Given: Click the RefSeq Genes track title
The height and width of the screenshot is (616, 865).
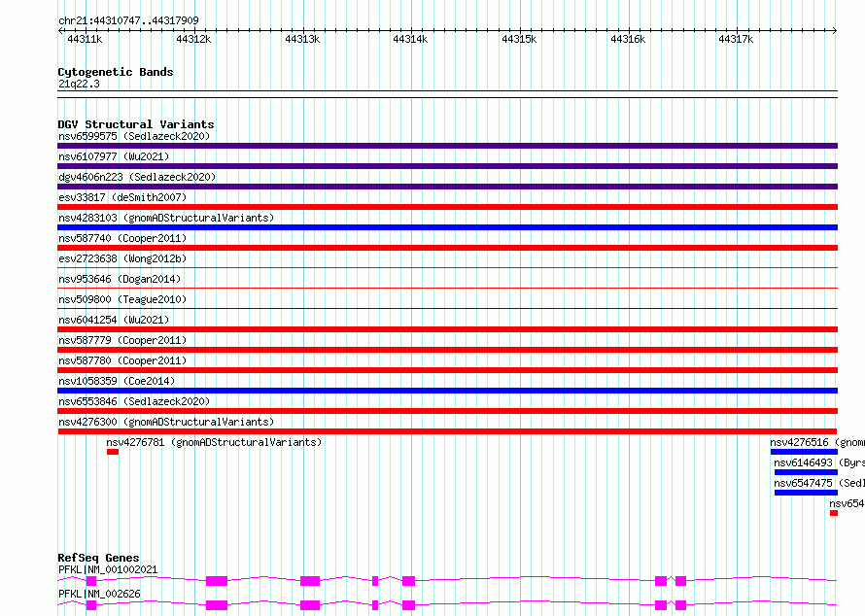Looking at the screenshot, I should click(98, 558).
